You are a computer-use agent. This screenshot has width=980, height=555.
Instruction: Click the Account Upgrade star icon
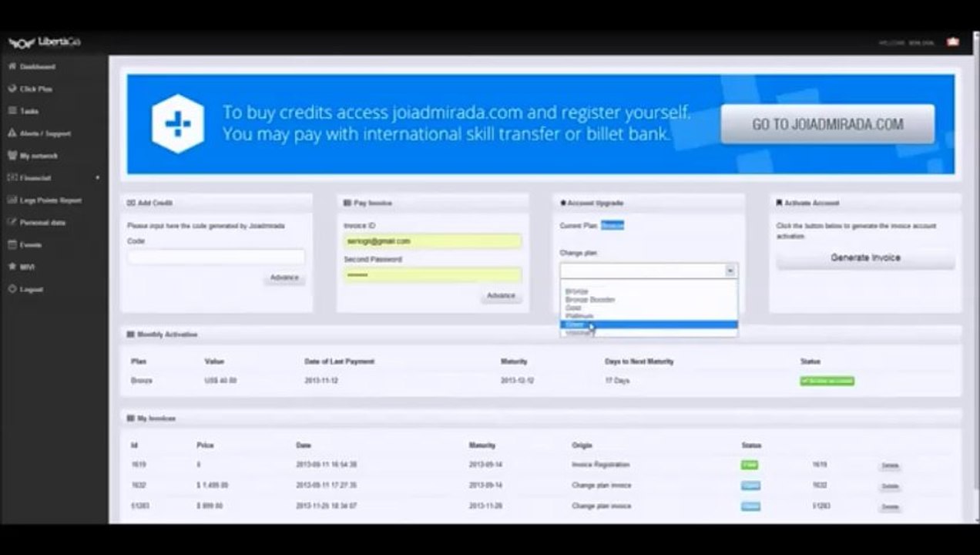[x=563, y=203]
